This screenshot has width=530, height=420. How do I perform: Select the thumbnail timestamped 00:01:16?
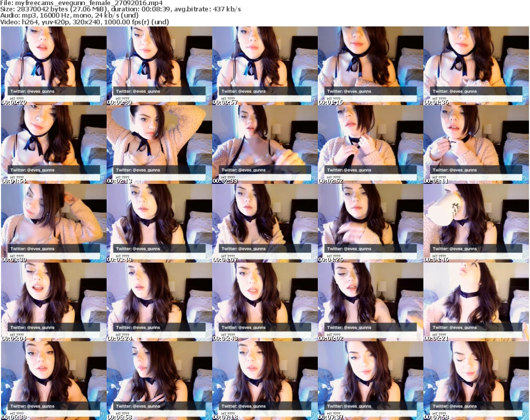[x=371, y=66]
